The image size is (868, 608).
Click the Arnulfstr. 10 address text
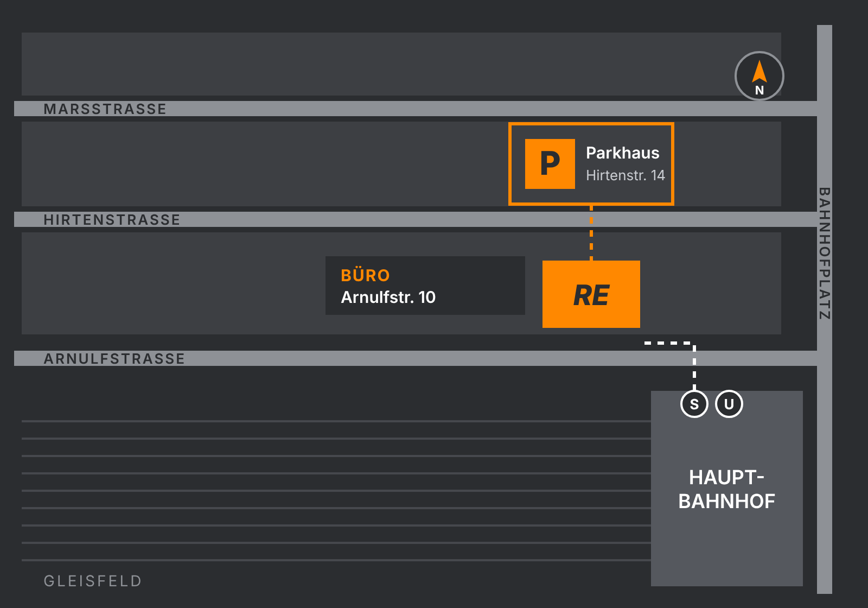point(388,297)
